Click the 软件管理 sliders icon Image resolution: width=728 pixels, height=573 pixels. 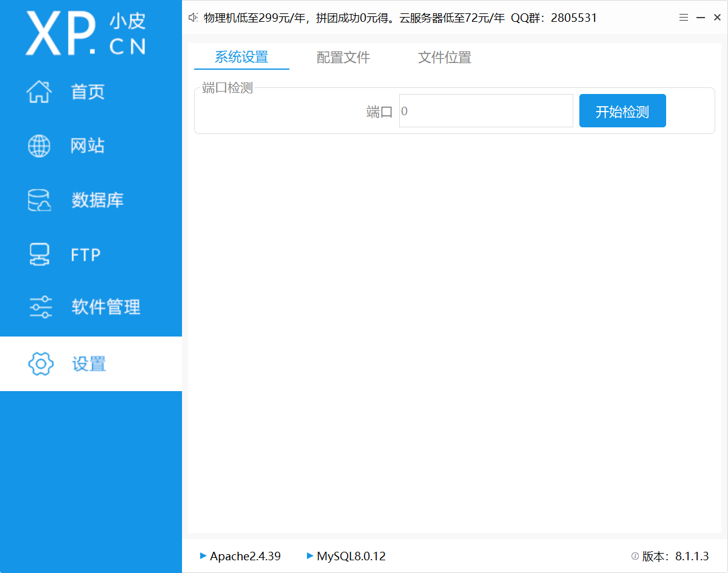[41, 307]
